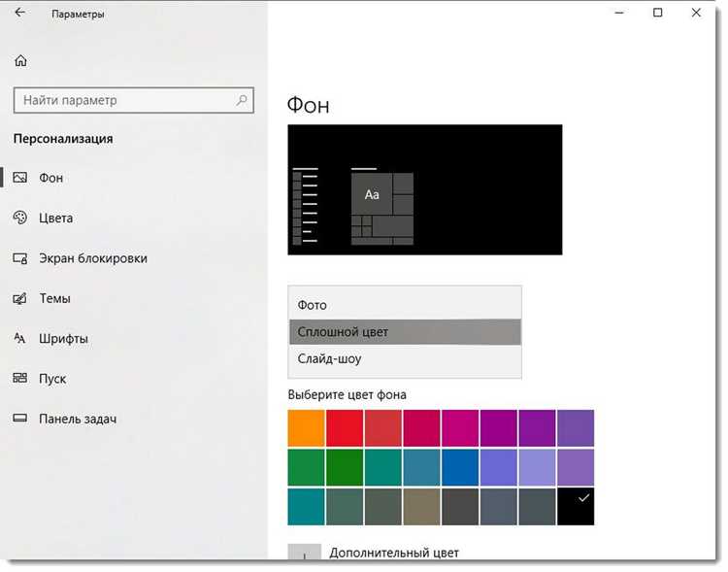Select the Фон picture icon

pos(20,178)
